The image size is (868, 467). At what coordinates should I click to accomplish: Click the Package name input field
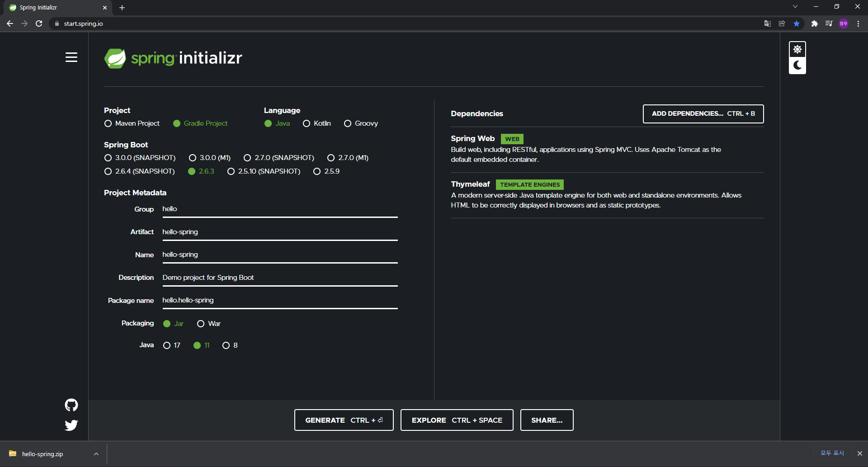point(280,301)
